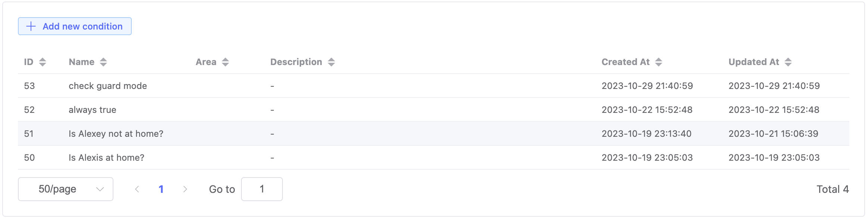Click the Created At sort arrows
The height and width of the screenshot is (219, 868).
pyautogui.click(x=659, y=62)
